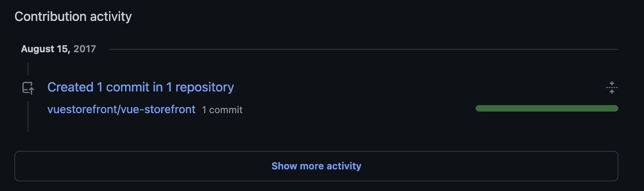This screenshot has width=644, height=191.
Task: Click the green commit proportion bar
Action: [x=547, y=108]
